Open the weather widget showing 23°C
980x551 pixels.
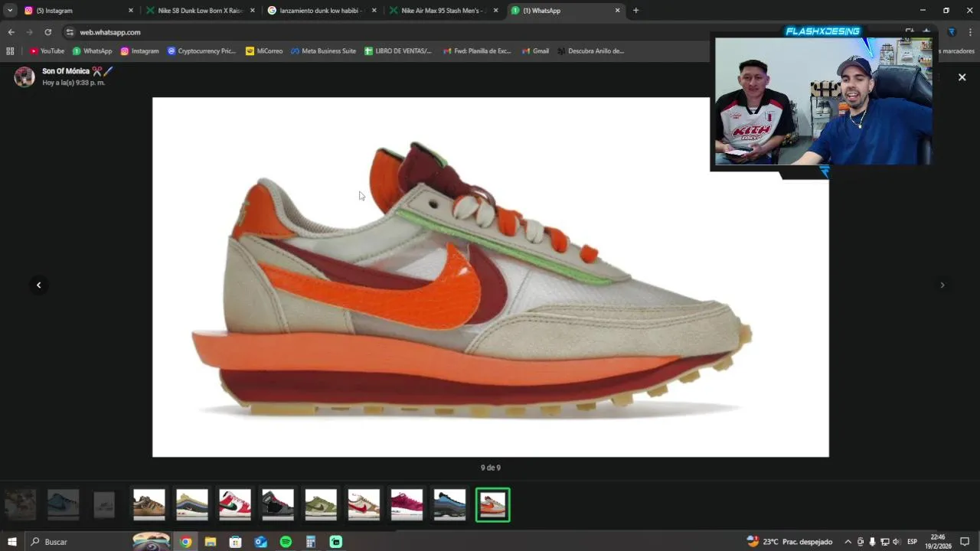coord(789,542)
